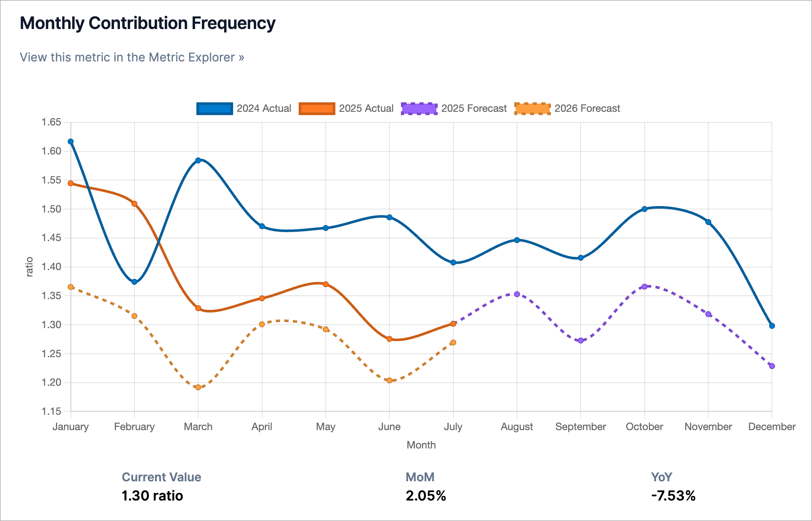The image size is (812, 521).
Task: Toggle the 2026 Forecast legend swatch
Action: tap(532, 108)
